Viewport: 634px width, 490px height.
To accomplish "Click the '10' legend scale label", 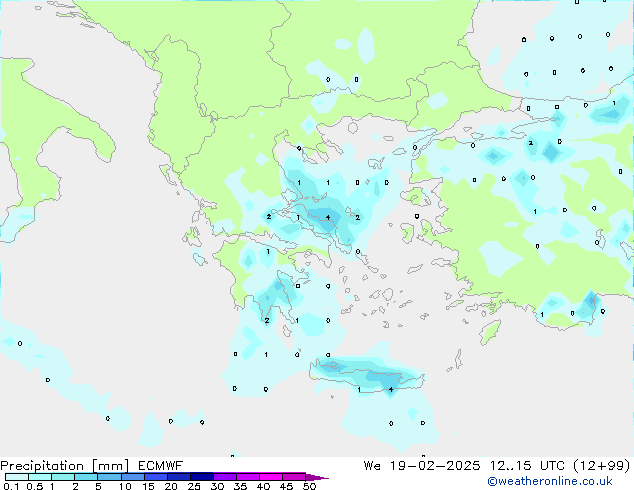I will (125, 486).
